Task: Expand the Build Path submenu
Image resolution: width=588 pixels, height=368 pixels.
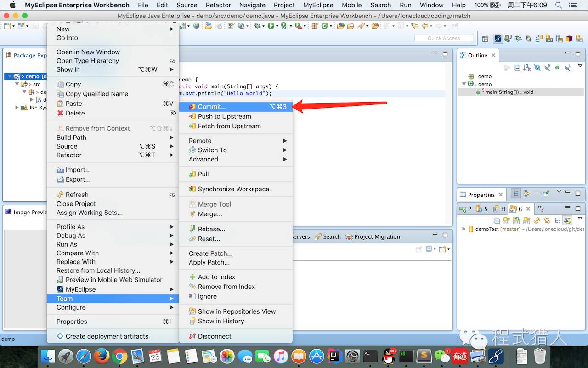Action: click(x=113, y=138)
